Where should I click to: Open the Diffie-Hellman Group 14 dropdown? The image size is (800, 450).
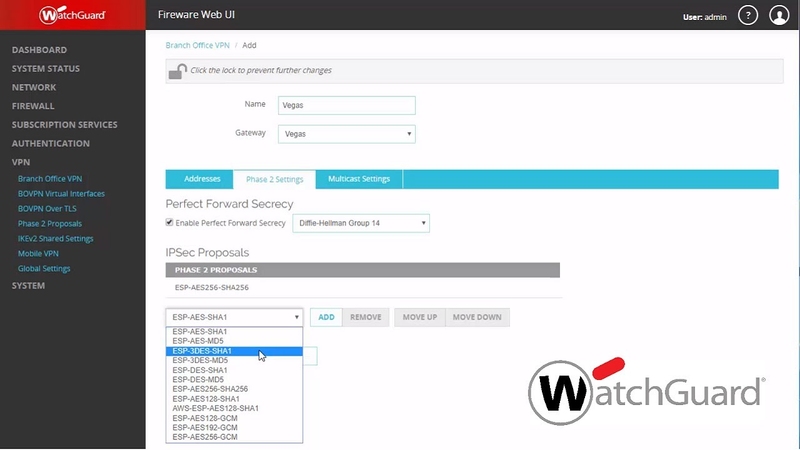(x=361, y=223)
